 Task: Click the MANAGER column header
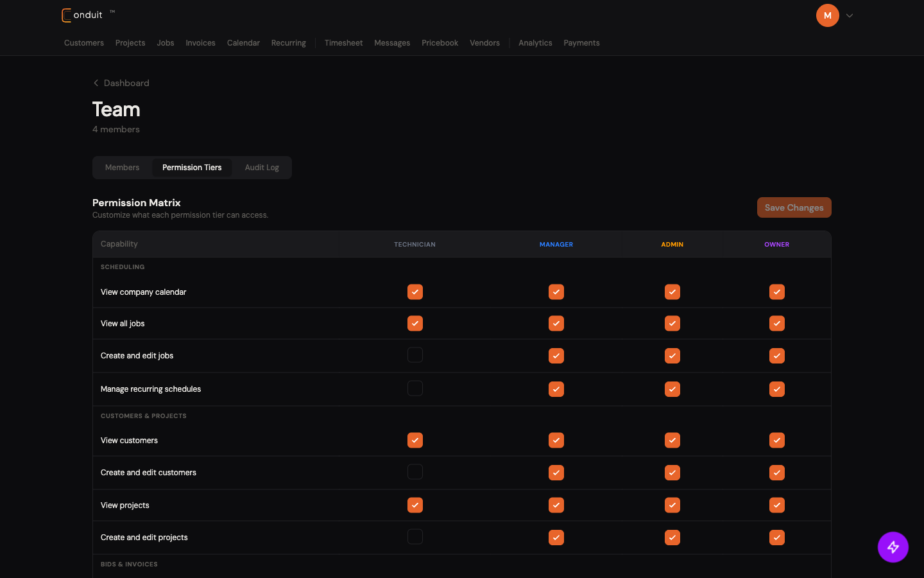point(556,245)
